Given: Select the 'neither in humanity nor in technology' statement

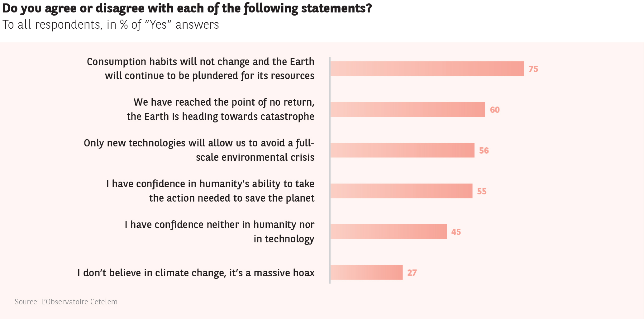Looking at the screenshot, I should click(x=220, y=231).
